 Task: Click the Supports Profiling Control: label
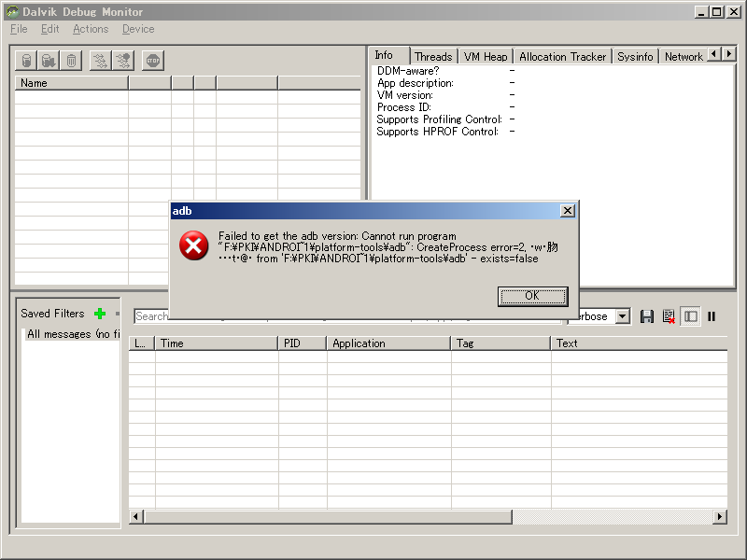pos(439,119)
